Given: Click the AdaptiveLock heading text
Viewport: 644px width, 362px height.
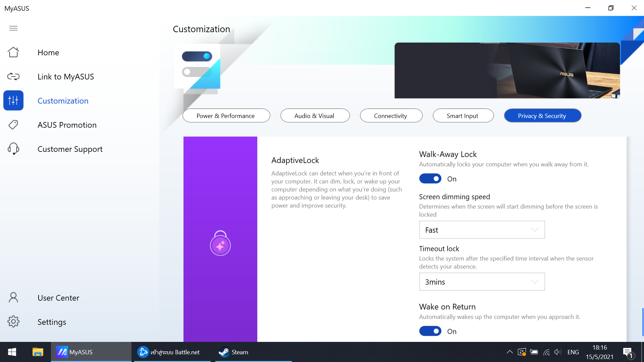Looking at the screenshot, I should click(x=295, y=160).
